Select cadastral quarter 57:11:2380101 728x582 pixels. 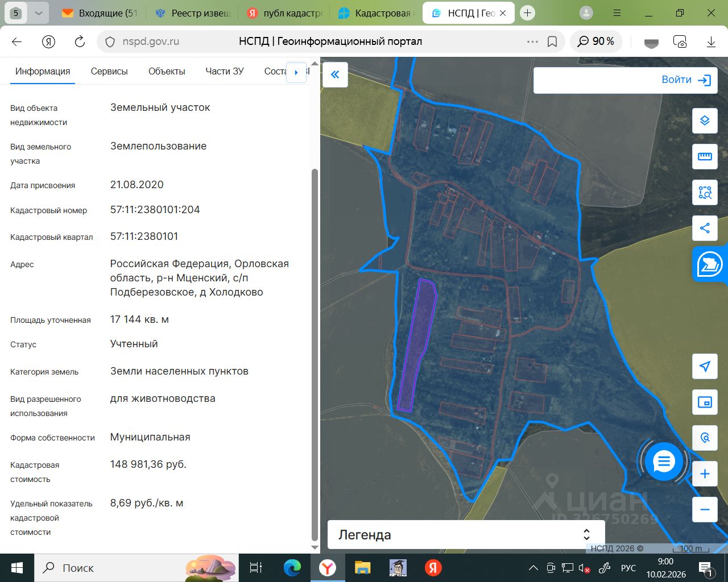[144, 236]
